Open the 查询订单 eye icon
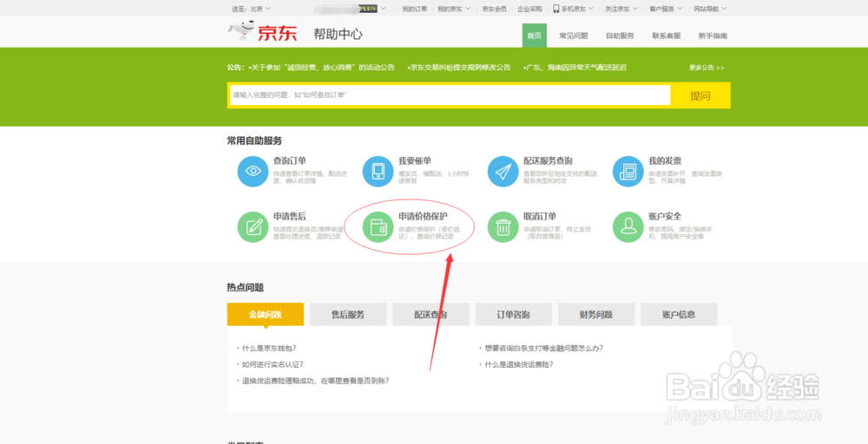The width and height of the screenshot is (868, 444). [253, 172]
